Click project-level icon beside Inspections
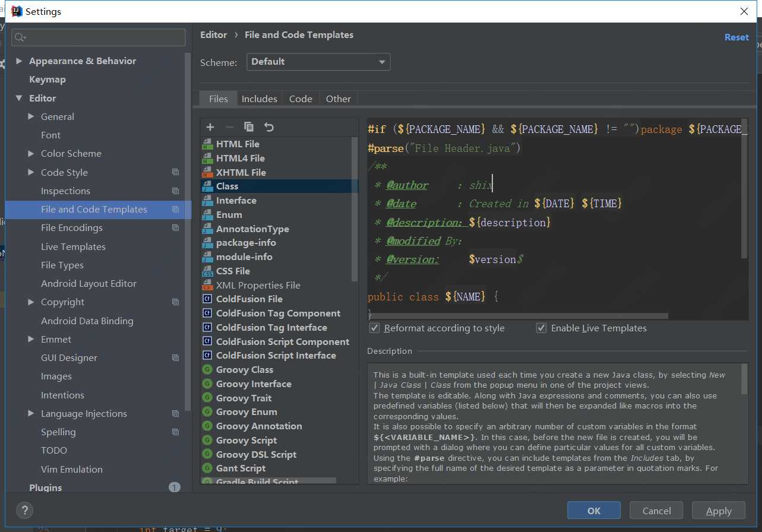This screenshot has width=762, height=532. coord(175,191)
